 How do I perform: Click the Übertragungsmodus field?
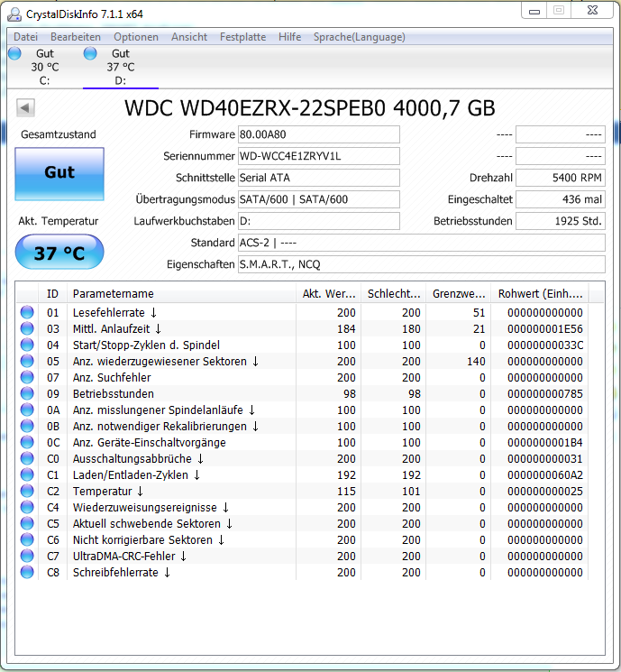(319, 199)
